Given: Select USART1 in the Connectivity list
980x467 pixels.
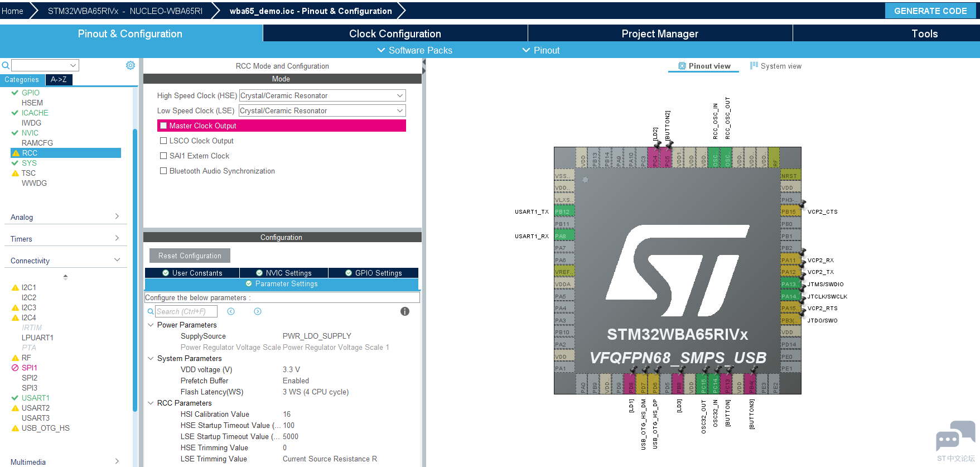Looking at the screenshot, I should tap(36, 398).
